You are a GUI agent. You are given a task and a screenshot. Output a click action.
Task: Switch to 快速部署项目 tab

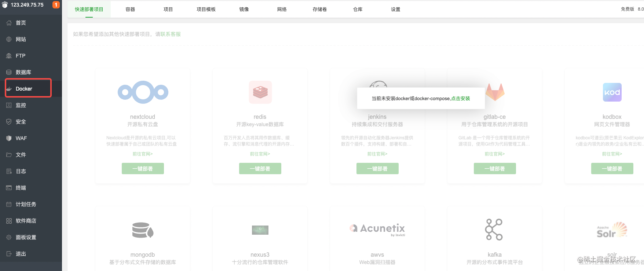tap(89, 9)
